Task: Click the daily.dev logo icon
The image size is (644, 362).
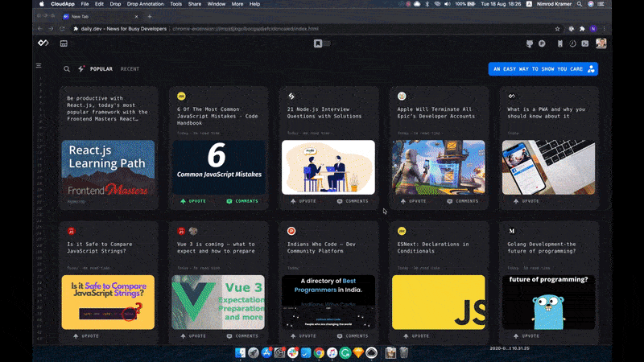Action: pyautogui.click(x=43, y=43)
